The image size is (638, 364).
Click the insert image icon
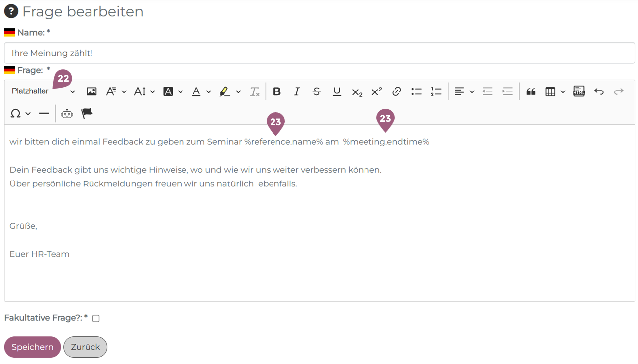click(91, 91)
